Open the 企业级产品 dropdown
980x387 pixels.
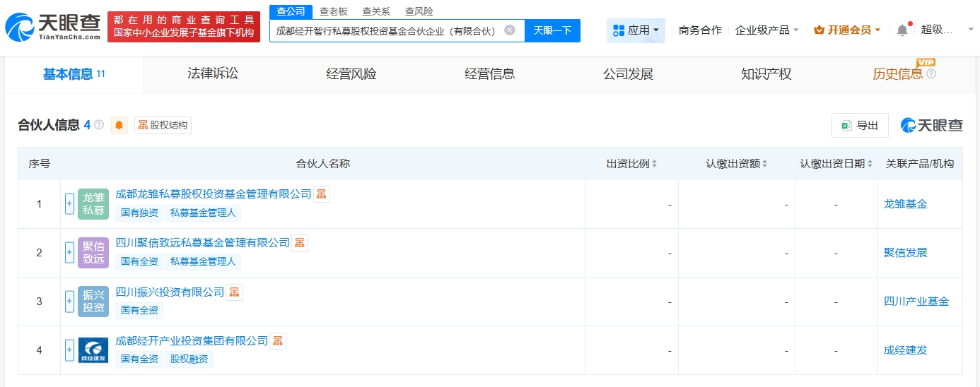click(767, 30)
